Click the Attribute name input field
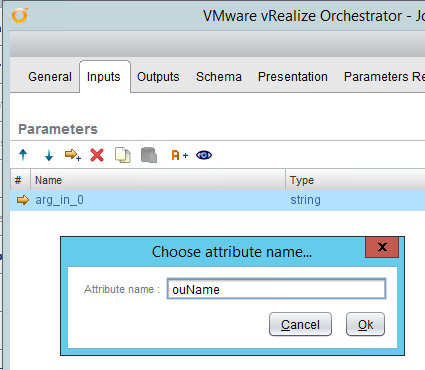This screenshot has width=425, height=370. coord(276,289)
